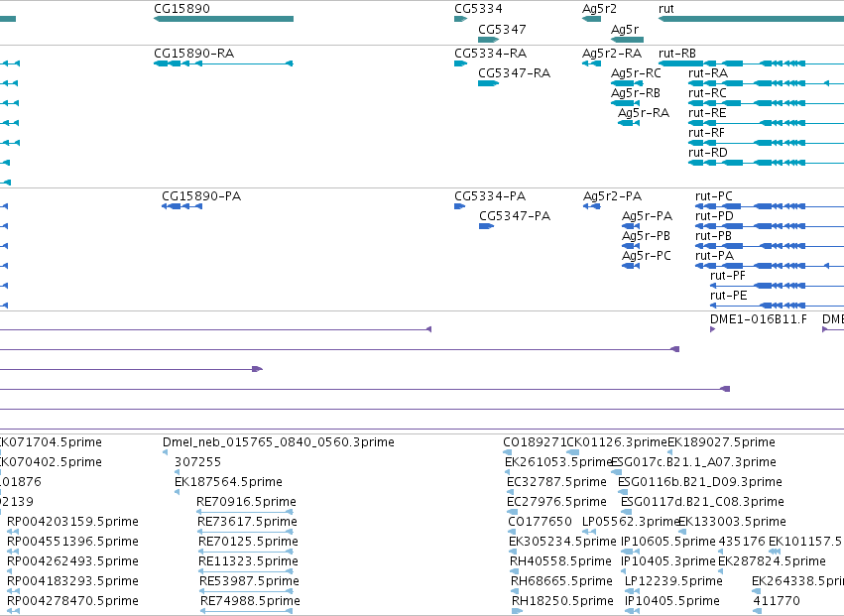Image resolution: width=844 pixels, height=616 pixels.
Task: Click the Ag5r2-PA protein label
Action: tap(612, 196)
